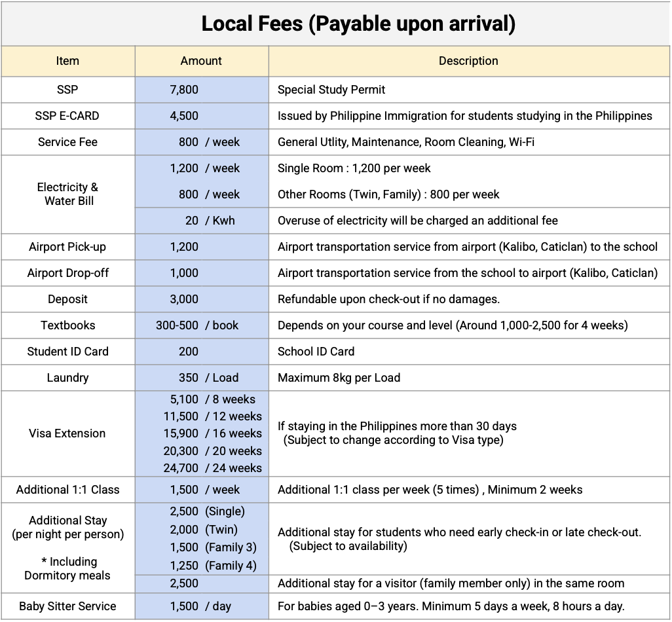The width and height of the screenshot is (672, 622).
Task: Select the 'Description' column header
Action: tap(469, 61)
